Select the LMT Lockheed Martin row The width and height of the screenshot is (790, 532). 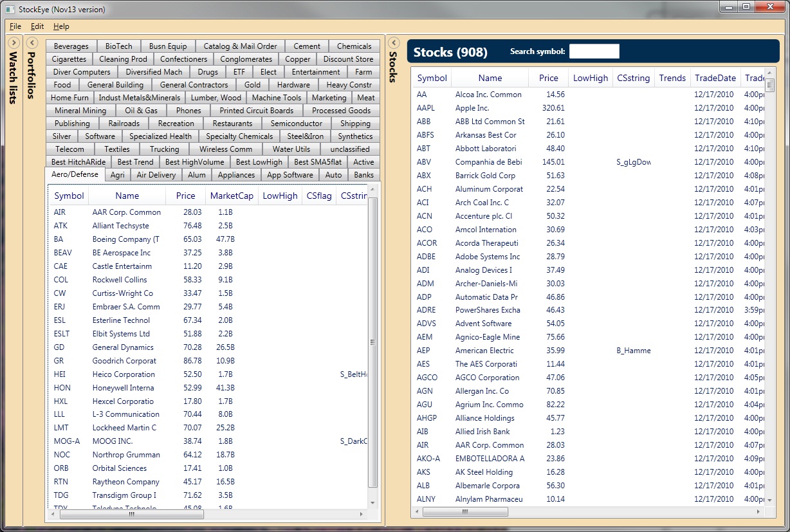point(209,428)
